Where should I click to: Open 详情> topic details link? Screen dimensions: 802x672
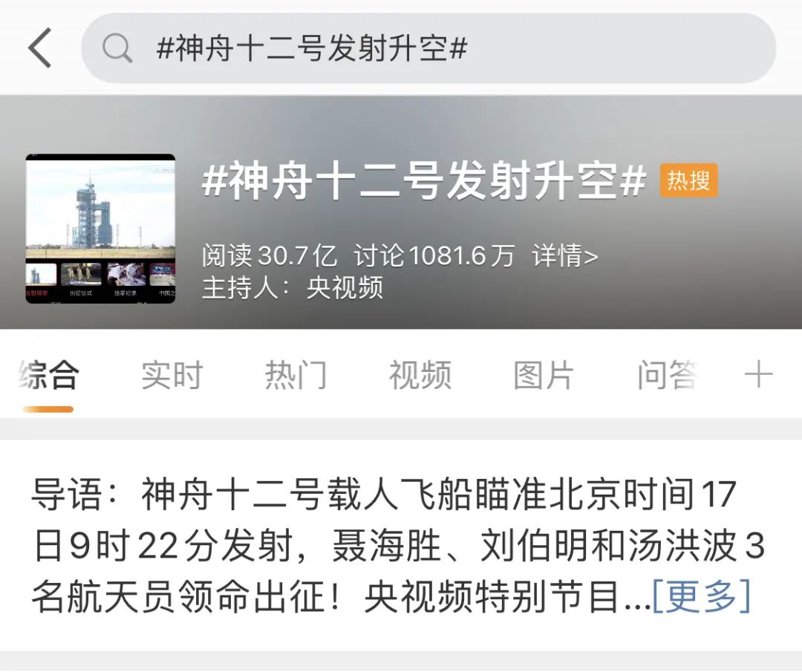point(564,255)
